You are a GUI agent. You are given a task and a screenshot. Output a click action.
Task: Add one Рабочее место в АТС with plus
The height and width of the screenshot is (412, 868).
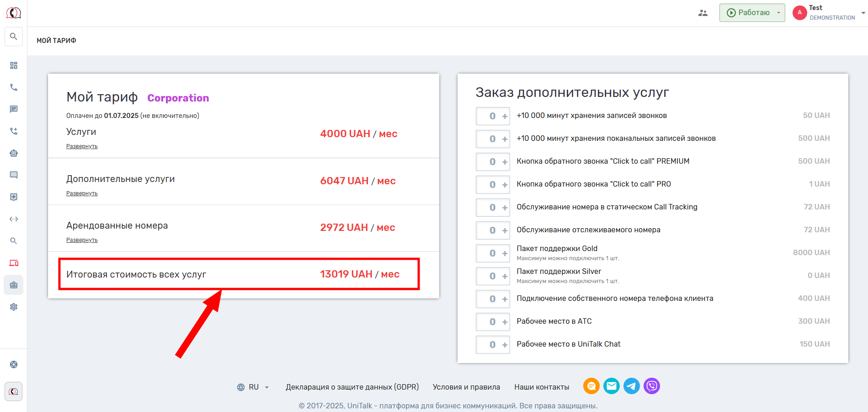(505, 322)
